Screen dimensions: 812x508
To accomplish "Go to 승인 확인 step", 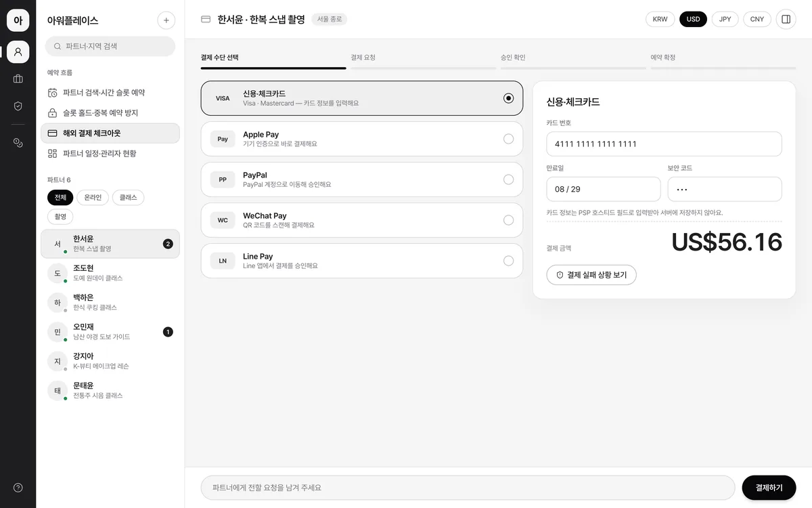I will click(573, 60).
